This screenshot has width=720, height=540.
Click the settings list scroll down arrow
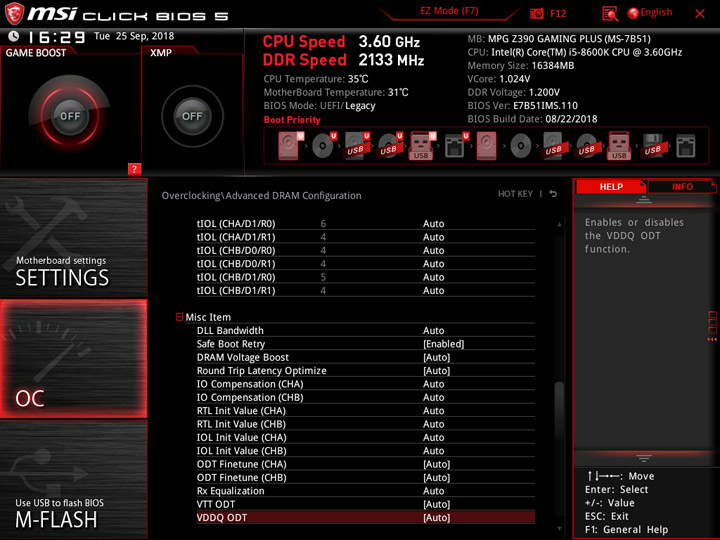click(559, 529)
